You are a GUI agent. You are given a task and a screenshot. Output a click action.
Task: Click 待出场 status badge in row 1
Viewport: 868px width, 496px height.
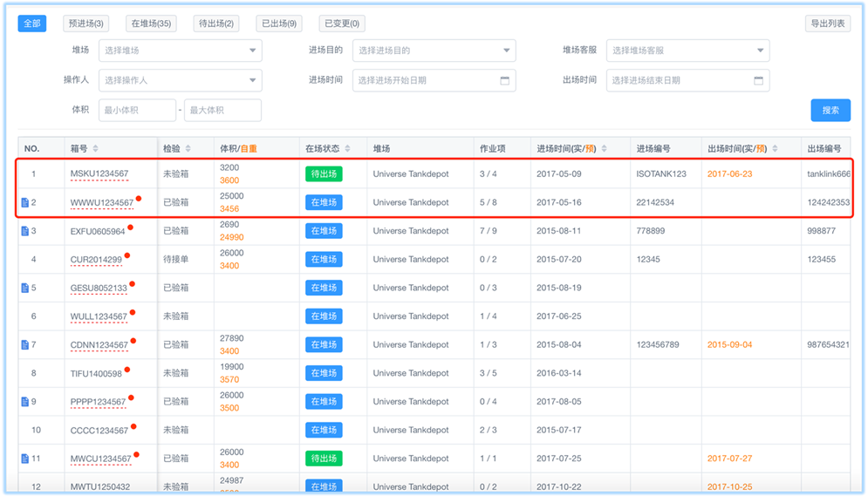[324, 173]
